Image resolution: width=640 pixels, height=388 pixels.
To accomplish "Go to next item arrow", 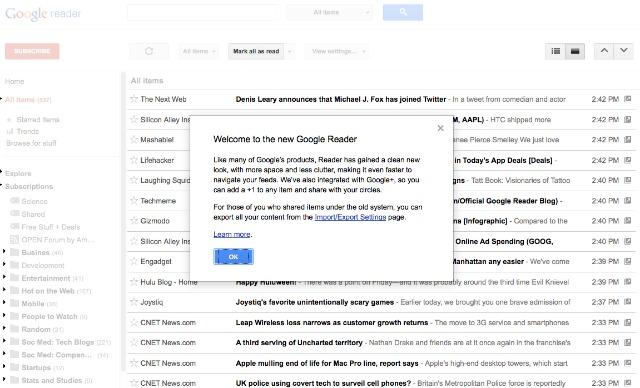I will point(623,51).
